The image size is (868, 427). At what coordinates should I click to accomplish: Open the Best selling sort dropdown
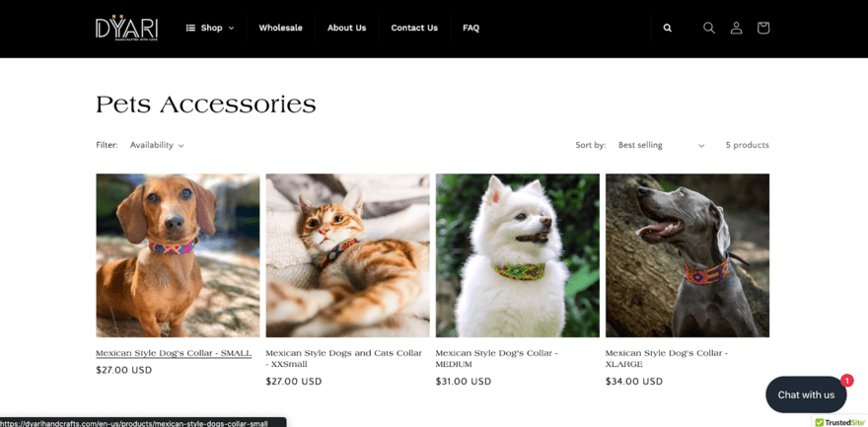pyautogui.click(x=661, y=145)
